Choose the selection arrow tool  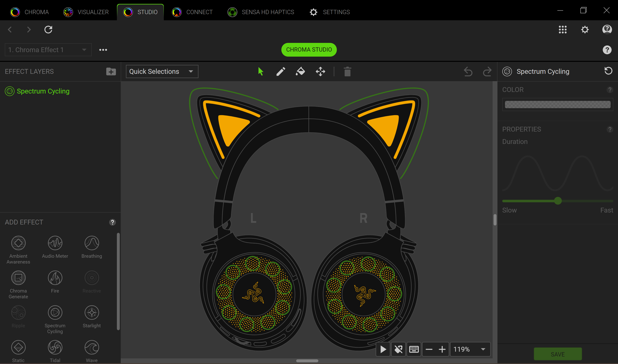click(x=260, y=72)
